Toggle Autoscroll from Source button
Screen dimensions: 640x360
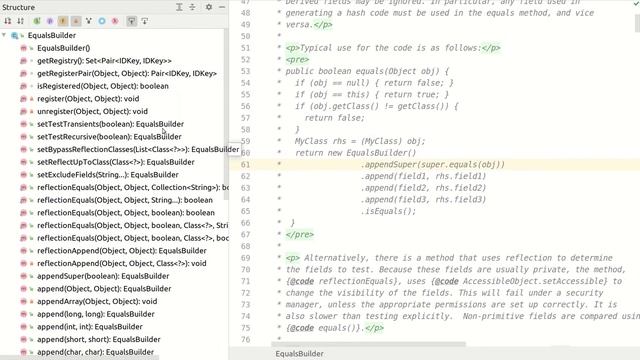coord(144,21)
